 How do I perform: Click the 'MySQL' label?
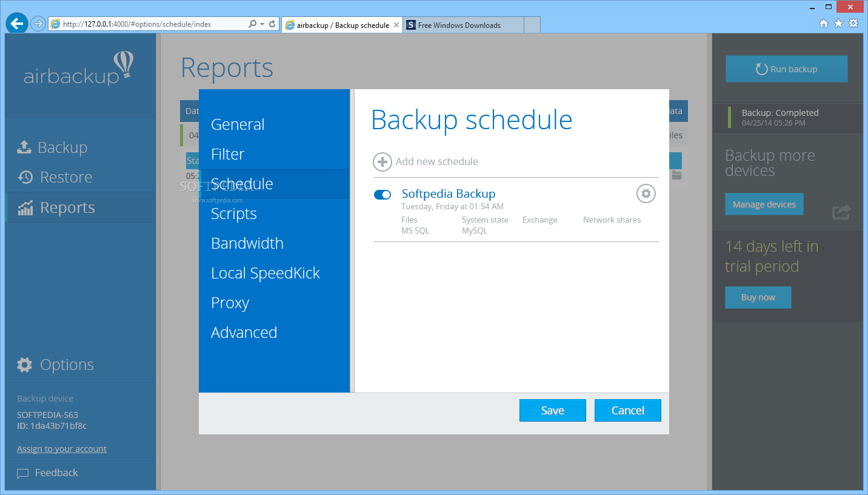click(x=475, y=231)
